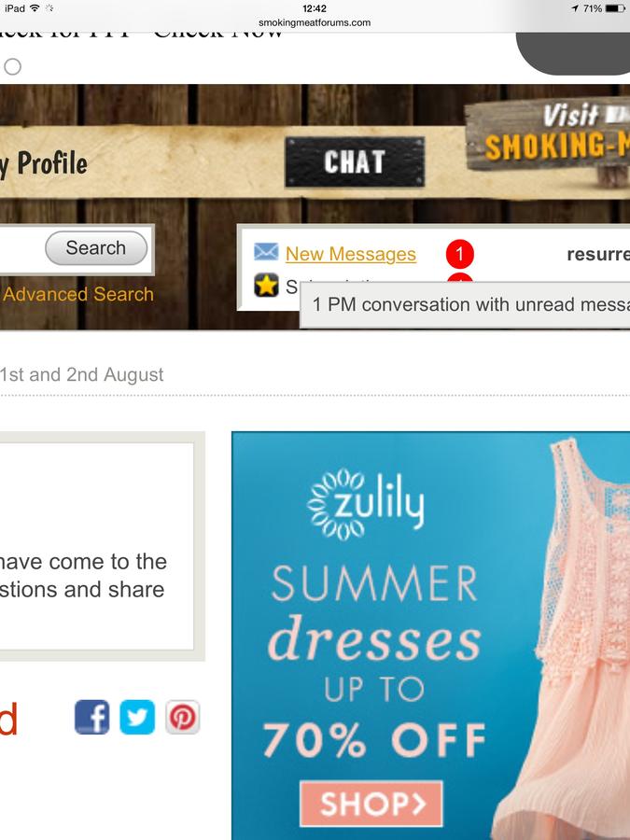
Task: Tap the SHOP button in zulily ad
Action: point(371,804)
